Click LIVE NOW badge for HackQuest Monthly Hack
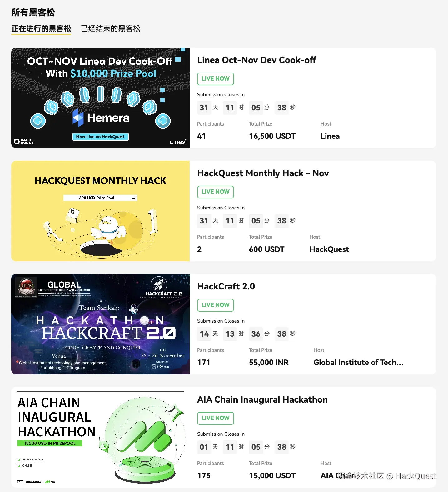Viewport: 448px width, 492px height. click(x=216, y=192)
